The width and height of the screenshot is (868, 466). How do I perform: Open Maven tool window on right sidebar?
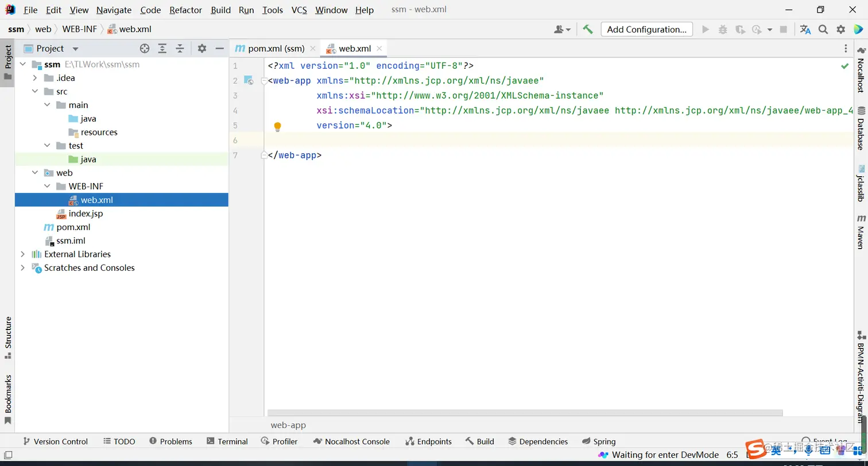[861, 232]
